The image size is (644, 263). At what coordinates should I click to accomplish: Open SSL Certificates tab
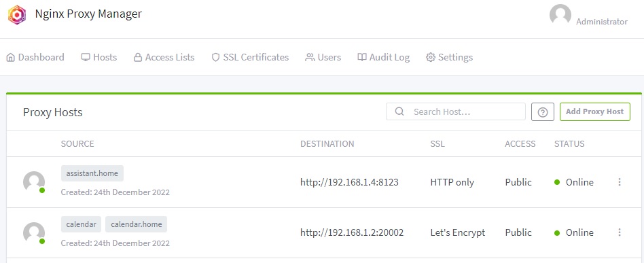coord(250,57)
